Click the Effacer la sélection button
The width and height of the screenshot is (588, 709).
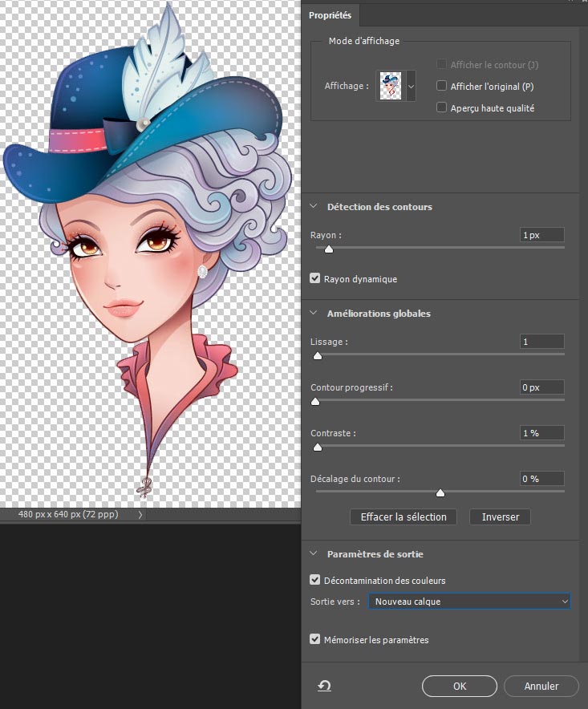[403, 517]
